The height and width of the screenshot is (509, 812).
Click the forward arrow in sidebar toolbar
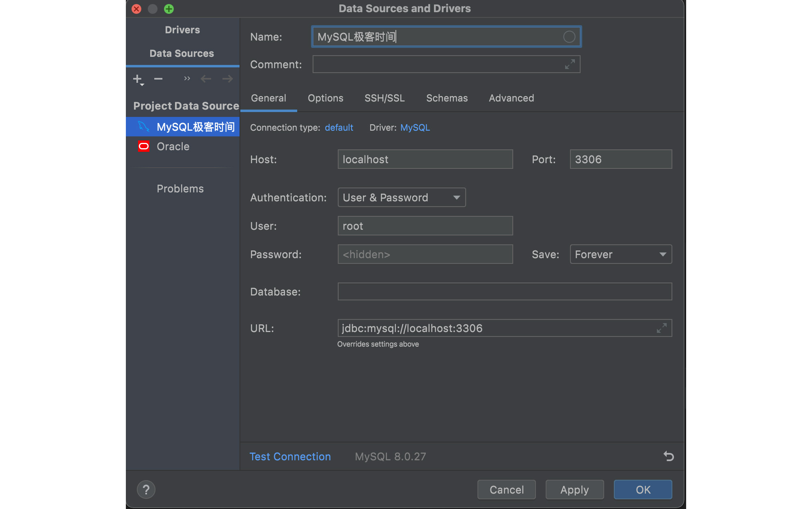click(228, 79)
